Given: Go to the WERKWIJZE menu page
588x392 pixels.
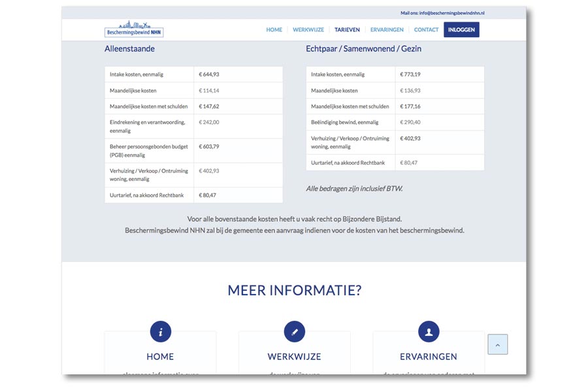Looking at the screenshot, I should point(308,30).
